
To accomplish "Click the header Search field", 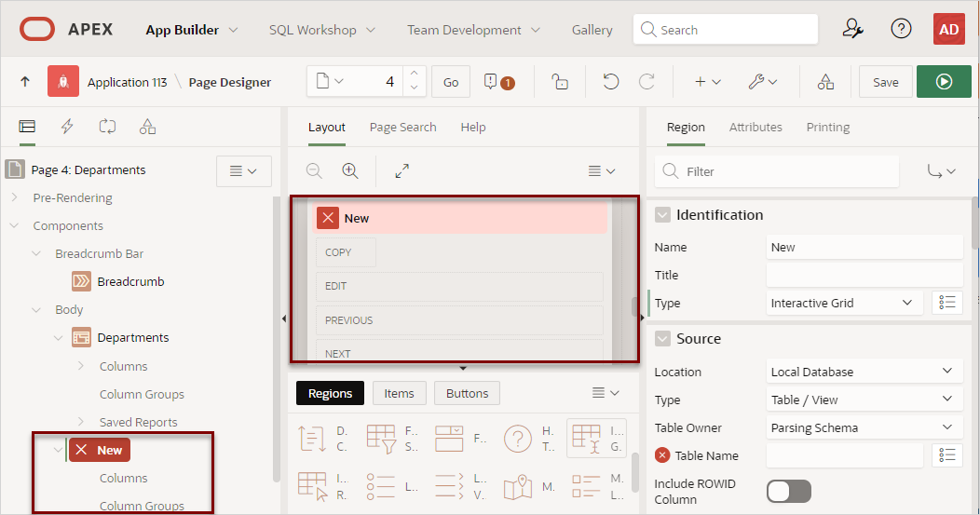I will point(725,30).
